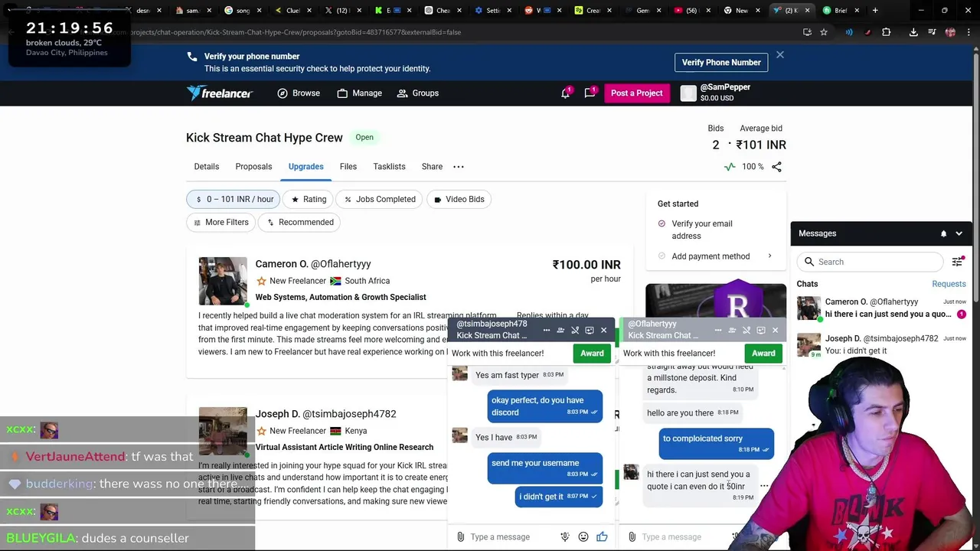Image resolution: width=980 pixels, height=551 pixels.
Task: Open the Joseph D. conversation in Messages
Action: pos(881,344)
